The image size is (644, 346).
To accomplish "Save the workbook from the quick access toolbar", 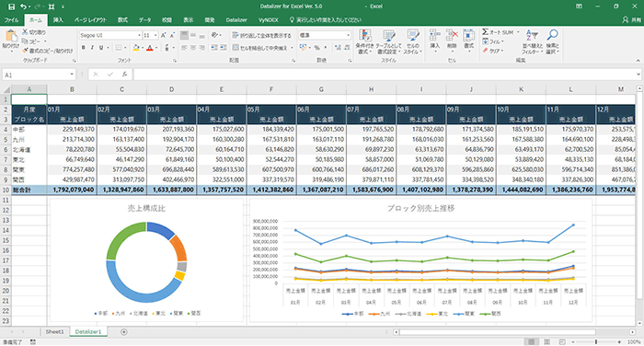I will point(11,6).
